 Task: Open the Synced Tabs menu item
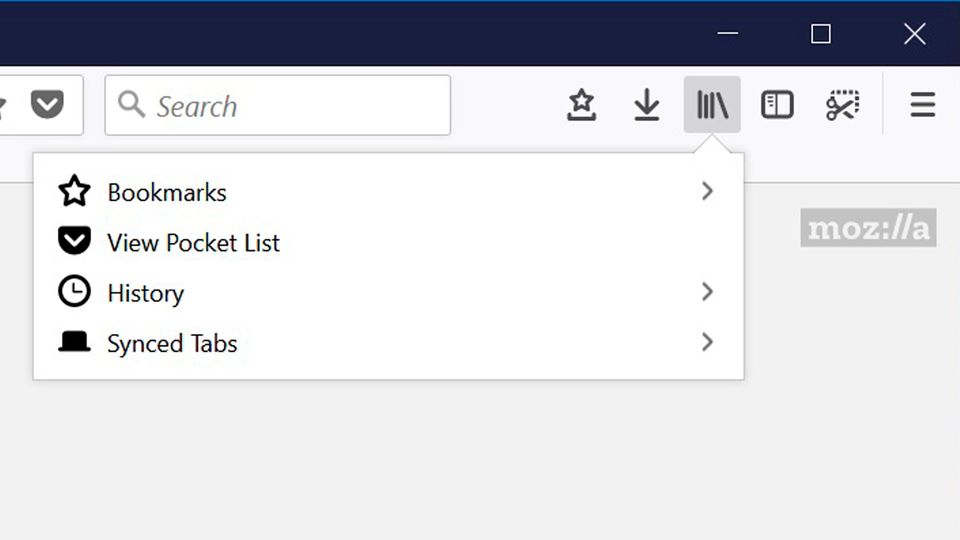pyautogui.click(x=172, y=343)
